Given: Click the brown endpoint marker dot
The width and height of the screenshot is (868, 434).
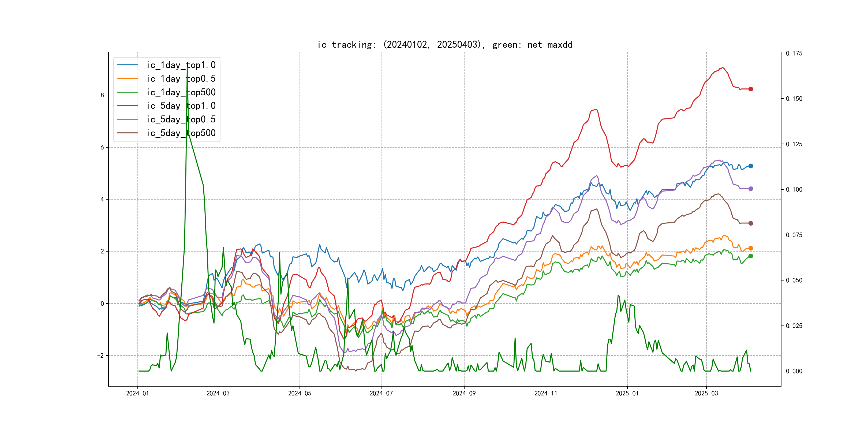Looking at the screenshot, I should pos(750,223).
